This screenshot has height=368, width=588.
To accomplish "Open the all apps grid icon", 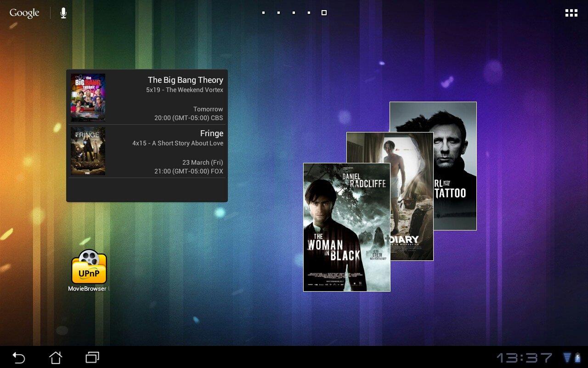I will (x=571, y=13).
